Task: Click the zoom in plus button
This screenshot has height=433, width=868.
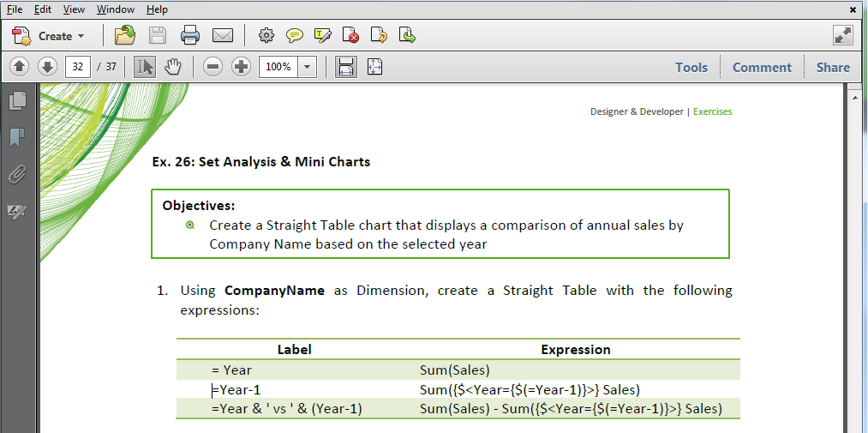Action: (242, 67)
